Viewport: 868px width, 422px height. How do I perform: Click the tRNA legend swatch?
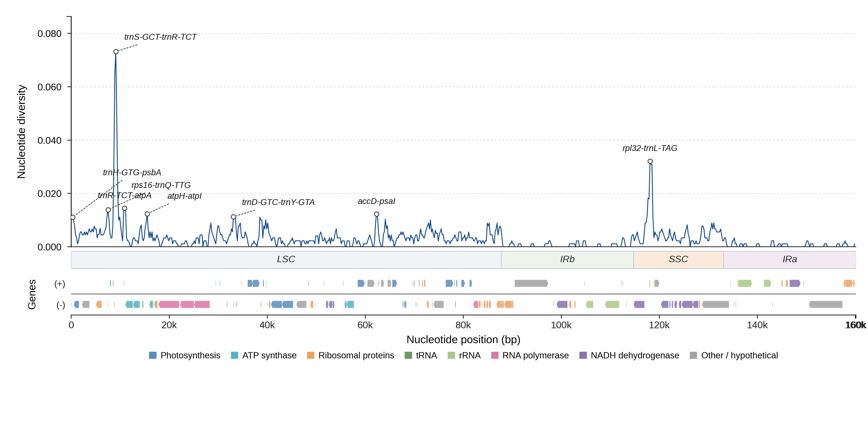click(x=408, y=355)
